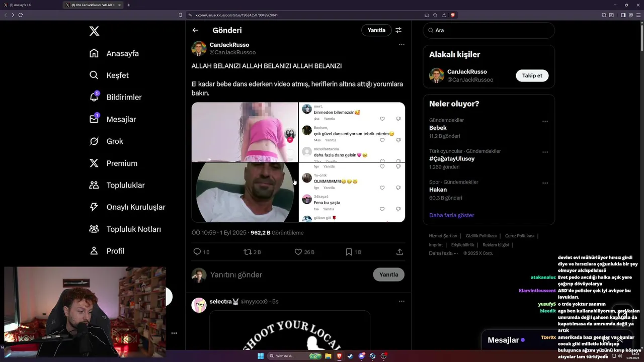This screenshot has width=644, height=362.
Task: Bookmark the post with 1 B bookmarks
Action: tap(349, 252)
